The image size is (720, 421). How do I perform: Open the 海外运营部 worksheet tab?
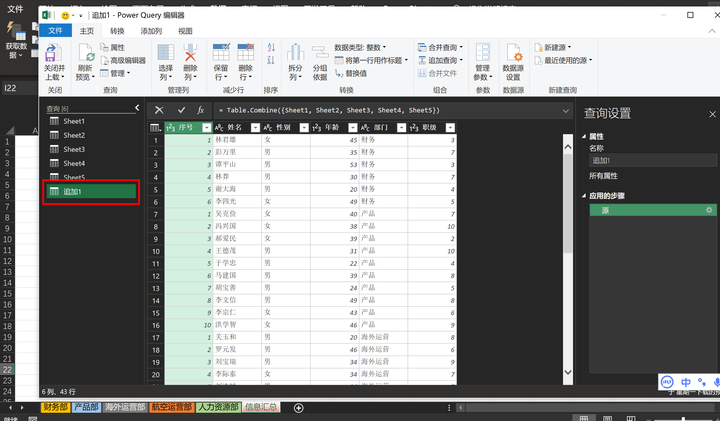click(124, 407)
